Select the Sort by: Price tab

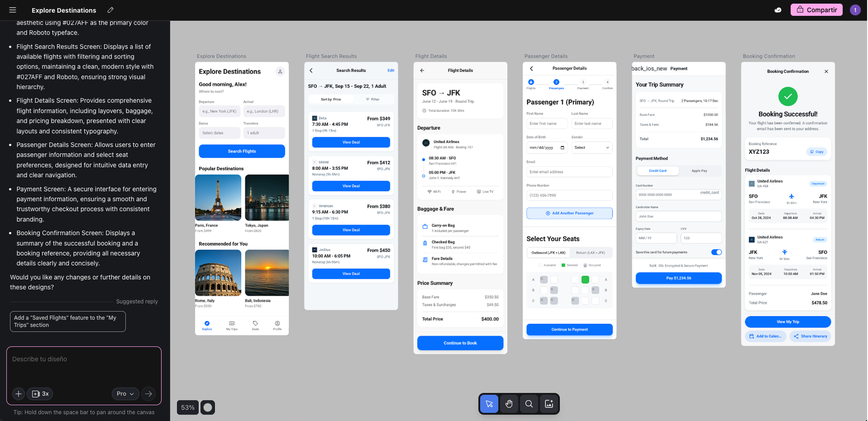coord(331,99)
